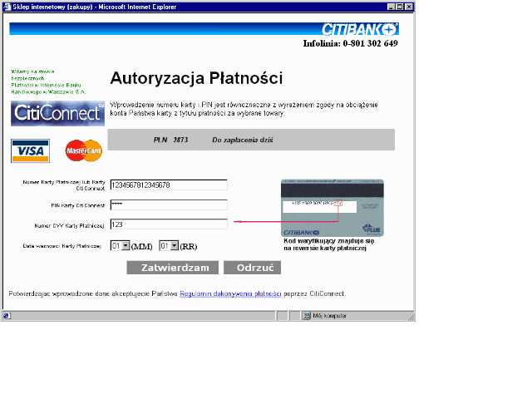Image resolution: width=532 pixels, height=399 pixels.
Task: Click the card reverse side illustration
Action: [332, 208]
